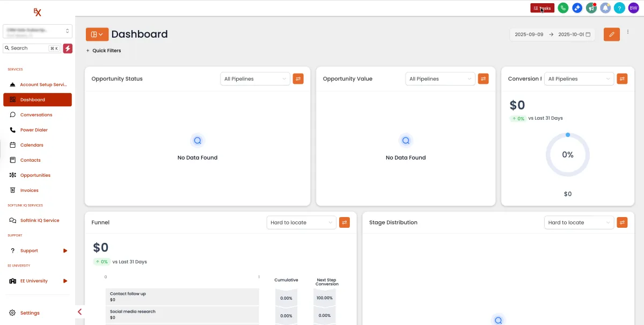
Task: Open the BW user avatar menu
Action: click(633, 8)
